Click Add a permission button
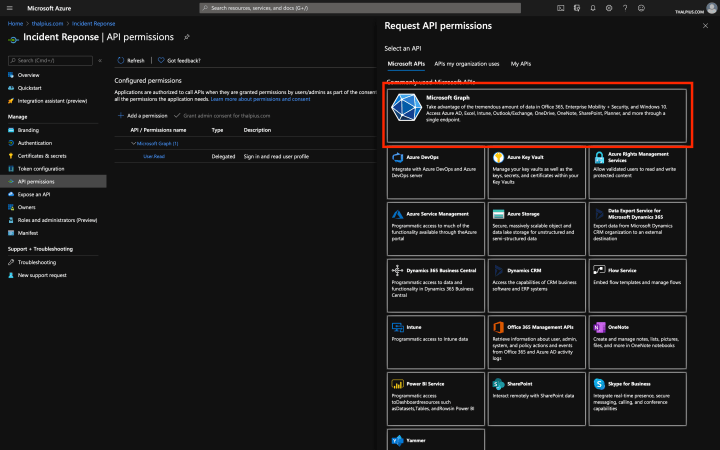This screenshot has width=720, height=450. pos(144,116)
